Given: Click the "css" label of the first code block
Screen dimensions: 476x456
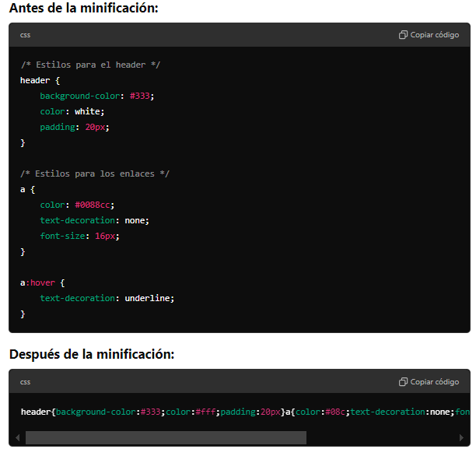Looking at the screenshot, I should (x=25, y=35).
